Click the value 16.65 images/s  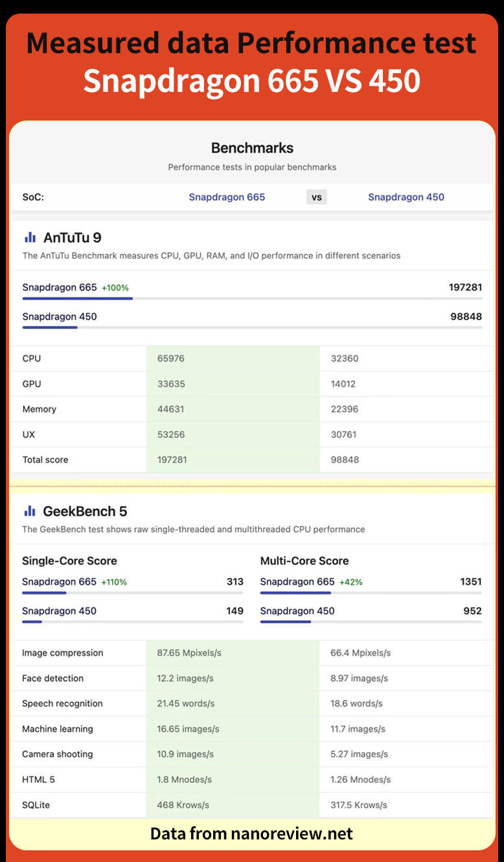pos(188,728)
